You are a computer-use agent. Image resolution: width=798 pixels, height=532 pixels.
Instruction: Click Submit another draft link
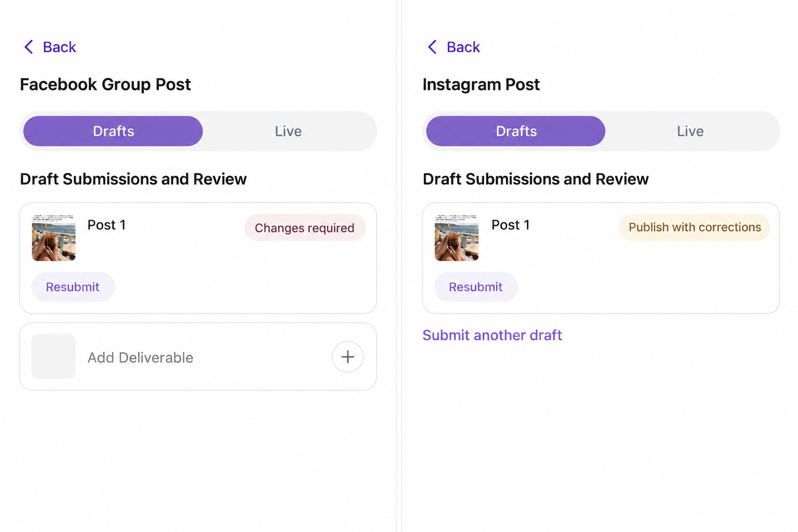click(x=492, y=335)
